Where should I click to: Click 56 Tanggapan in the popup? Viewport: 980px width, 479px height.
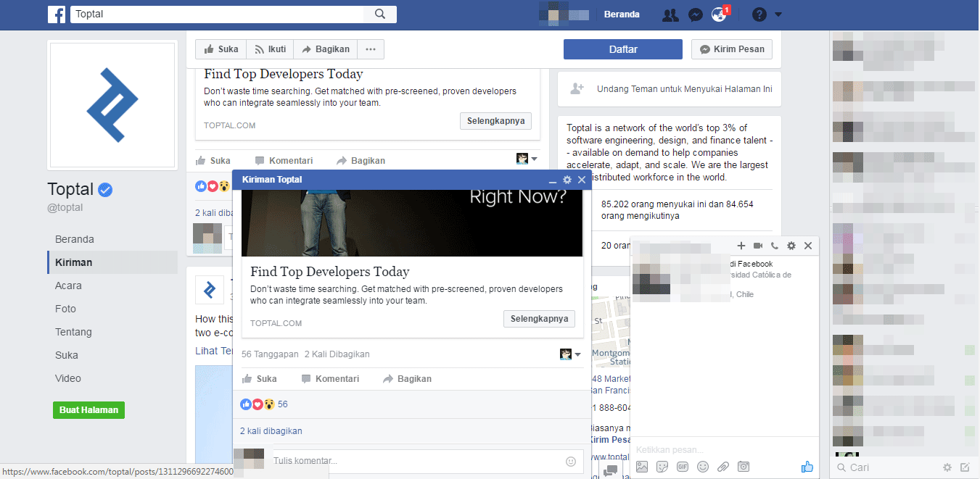pyautogui.click(x=270, y=354)
